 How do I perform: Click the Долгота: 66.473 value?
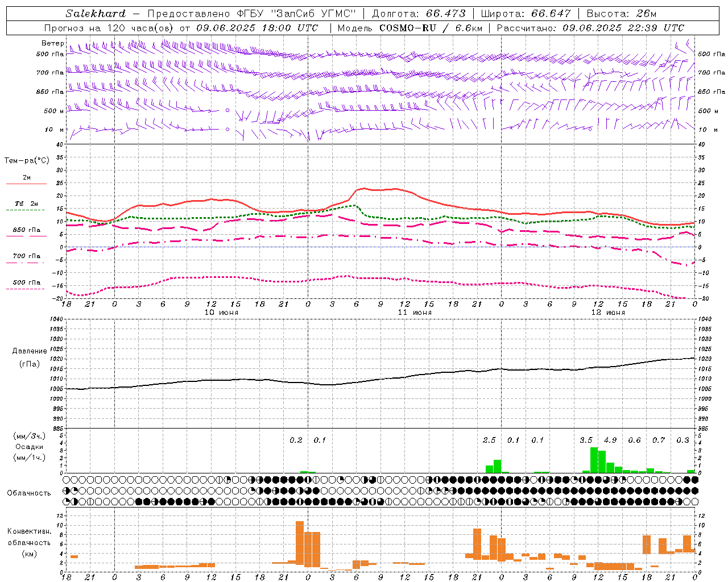click(x=419, y=14)
